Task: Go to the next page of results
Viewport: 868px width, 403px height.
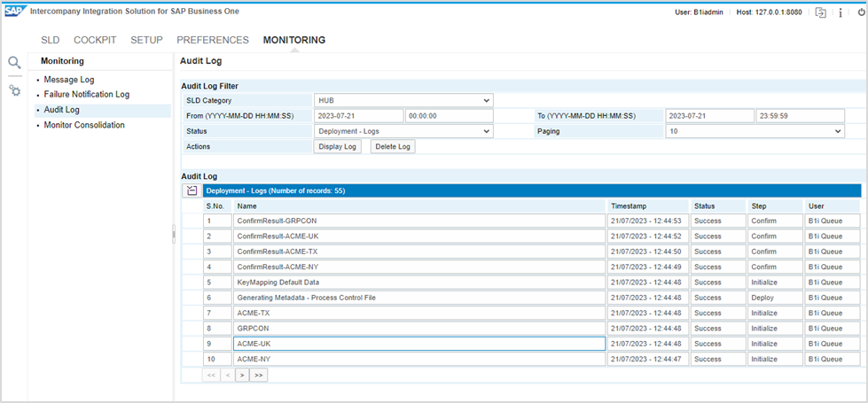Action: [242, 375]
